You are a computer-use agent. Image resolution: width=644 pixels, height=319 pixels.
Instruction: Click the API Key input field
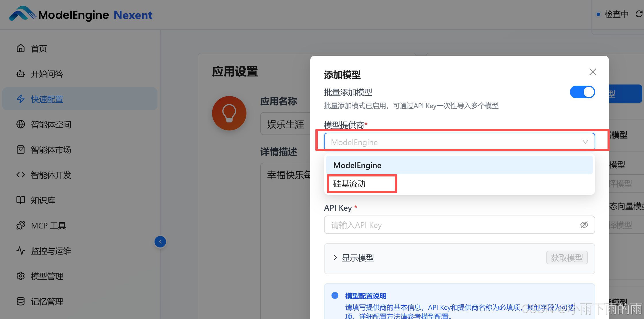click(x=451, y=225)
